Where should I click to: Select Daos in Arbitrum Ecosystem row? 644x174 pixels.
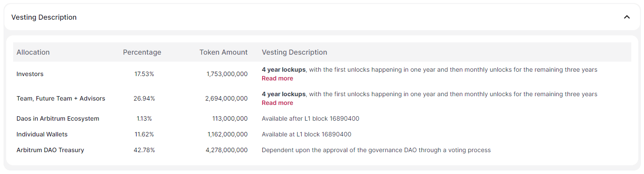[322, 118]
